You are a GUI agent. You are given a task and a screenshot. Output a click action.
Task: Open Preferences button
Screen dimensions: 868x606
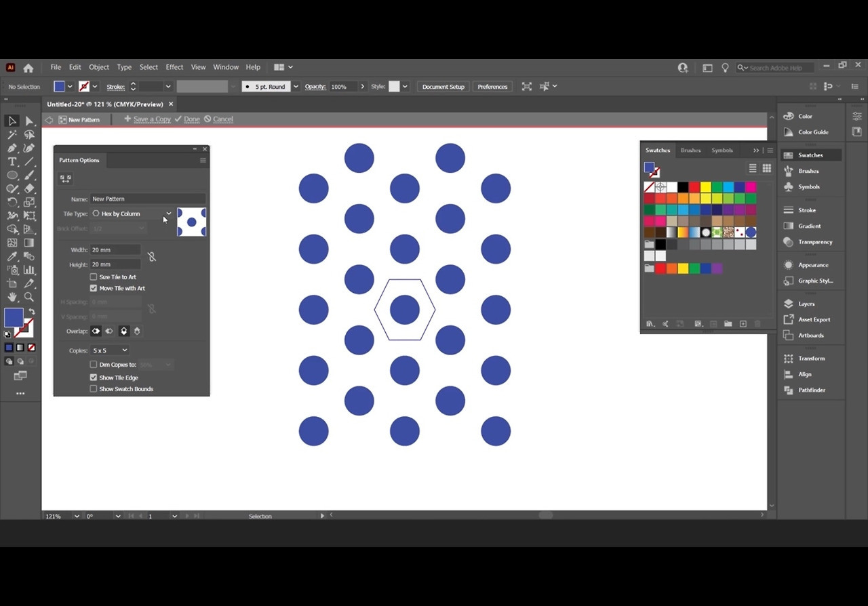(492, 87)
